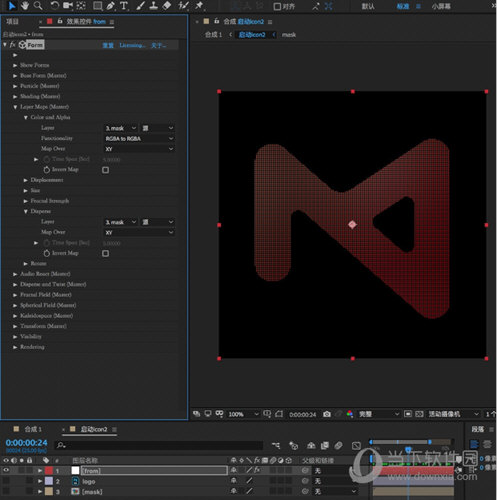This screenshot has width=497, height=500.
Task: Show the mask layer via eye toggle
Action: click(x=6, y=491)
